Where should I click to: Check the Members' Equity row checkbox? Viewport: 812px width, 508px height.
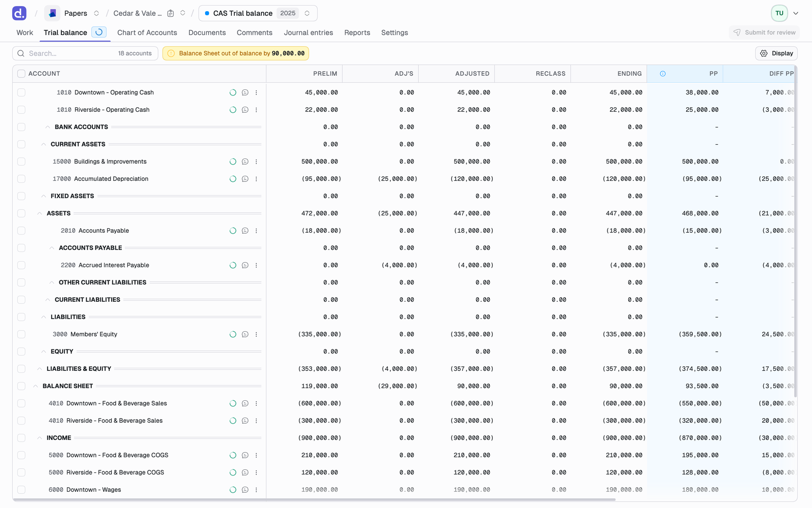click(x=21, y=334)
